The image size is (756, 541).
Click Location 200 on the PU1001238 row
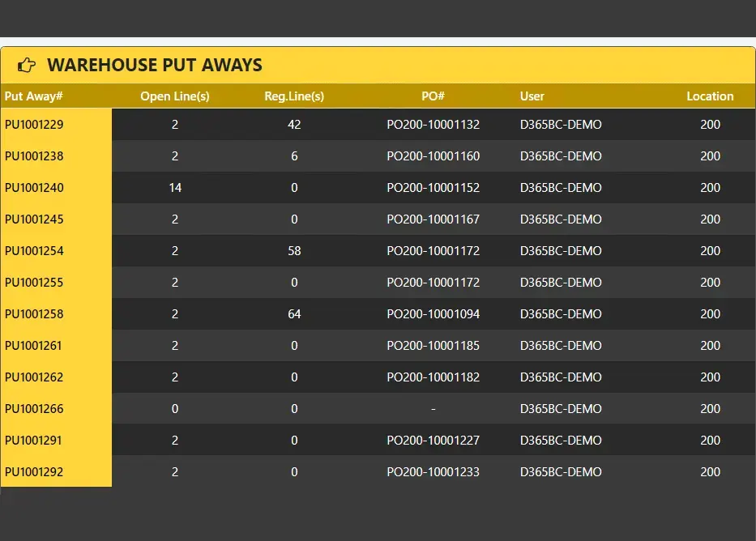point(711,156)
